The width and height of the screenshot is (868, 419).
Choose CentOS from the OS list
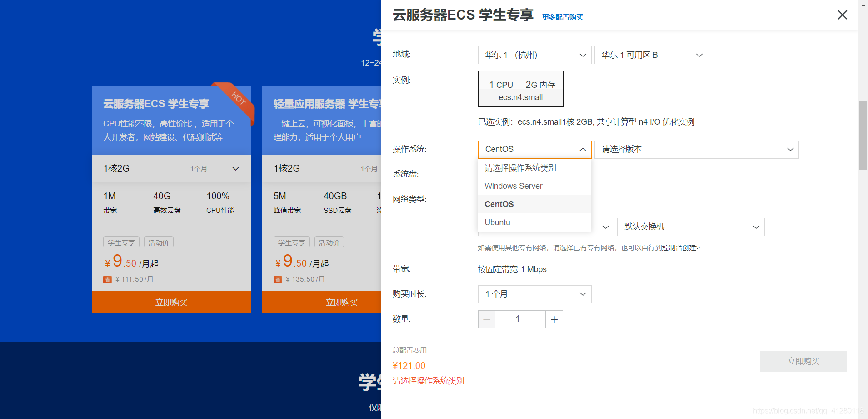pos(534,204)
